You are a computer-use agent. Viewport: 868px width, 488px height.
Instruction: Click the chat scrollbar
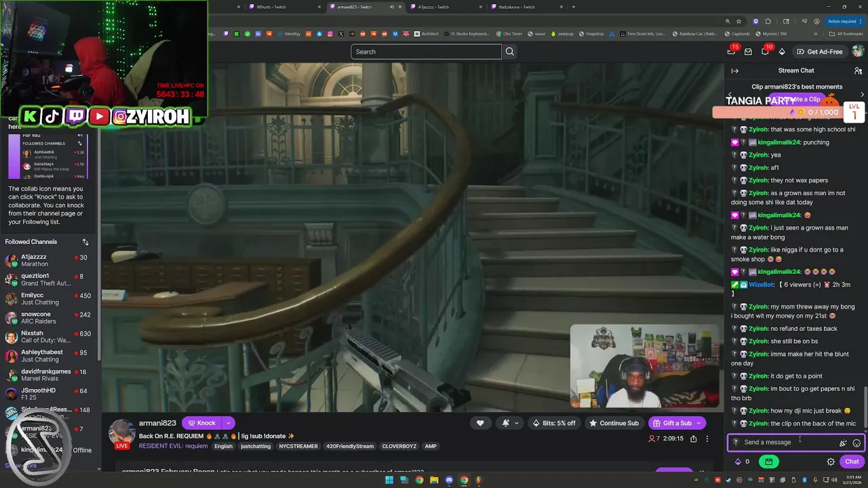865,407
